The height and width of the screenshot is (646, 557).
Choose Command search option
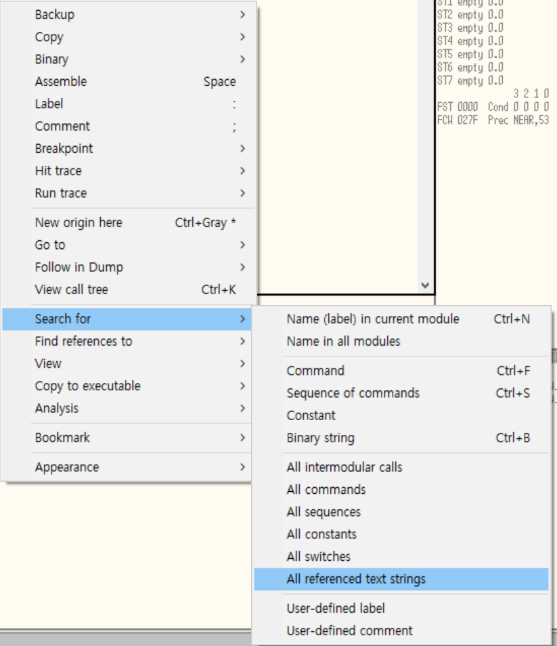point(401,371)
